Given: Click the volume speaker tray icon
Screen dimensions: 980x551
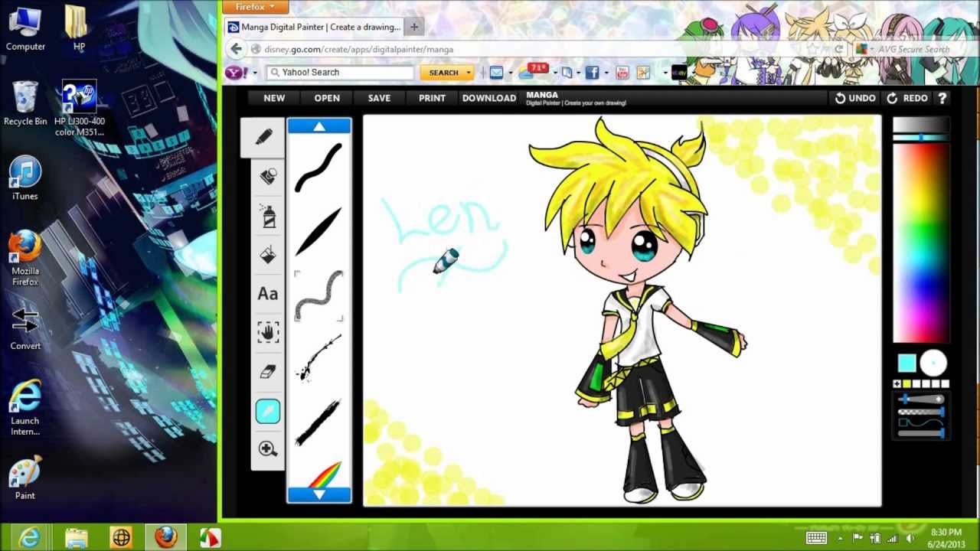Looking at the screenshot, I should (x=910, y=538).
